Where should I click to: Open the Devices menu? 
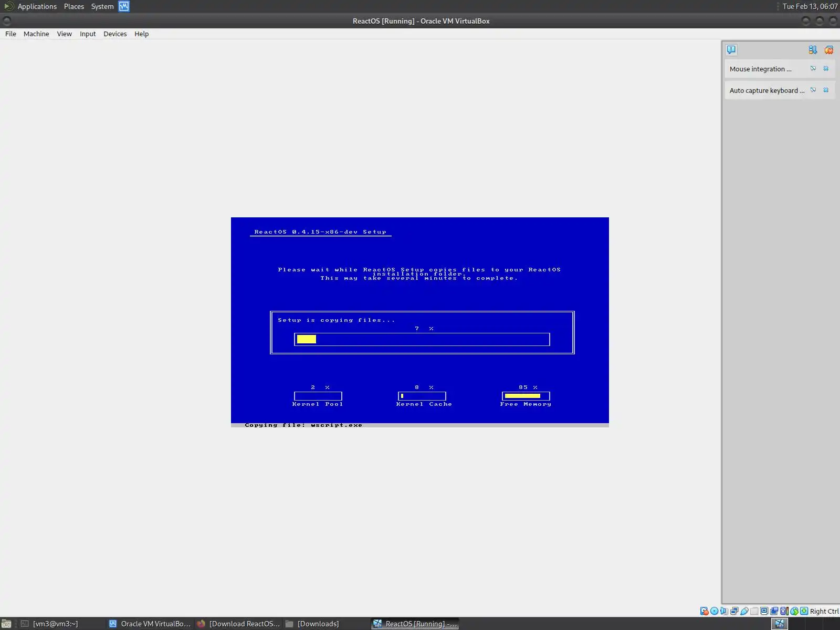[x=115, y=34]
